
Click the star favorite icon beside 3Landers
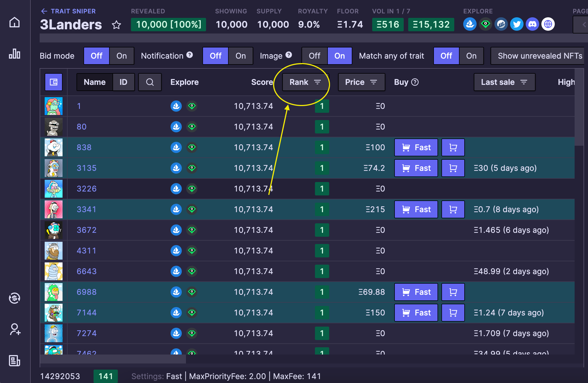116,25
